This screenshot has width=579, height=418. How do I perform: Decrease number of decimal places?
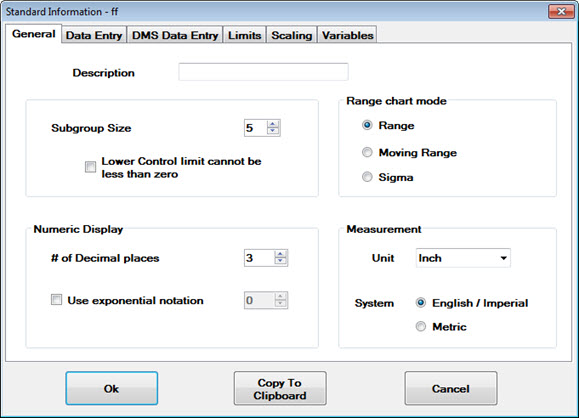coord(280,261)
